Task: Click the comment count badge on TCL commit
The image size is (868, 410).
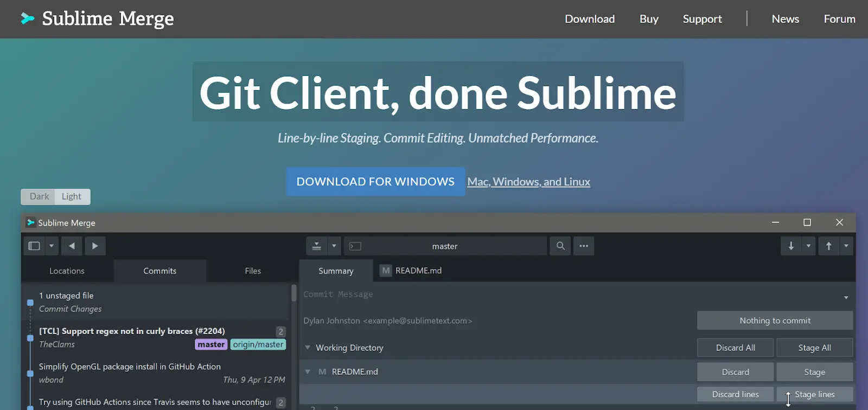Action: click(280, 331)
